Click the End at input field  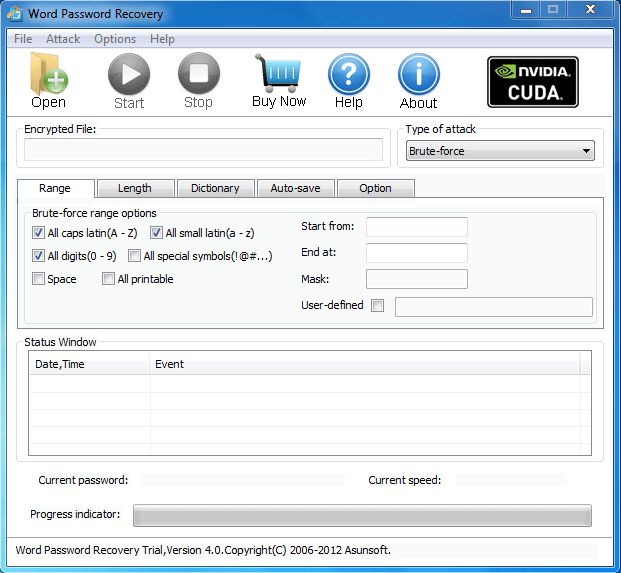[x=417, y=253]
